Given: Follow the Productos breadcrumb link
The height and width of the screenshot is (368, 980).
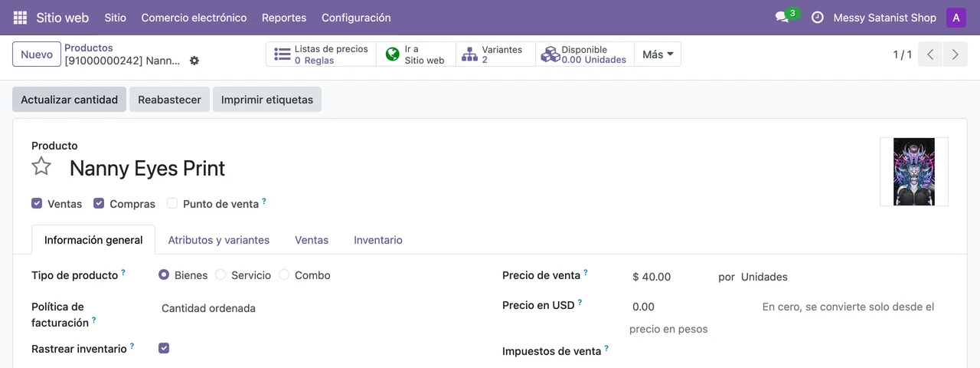Looking at the screenshot, I should point(89,48).
